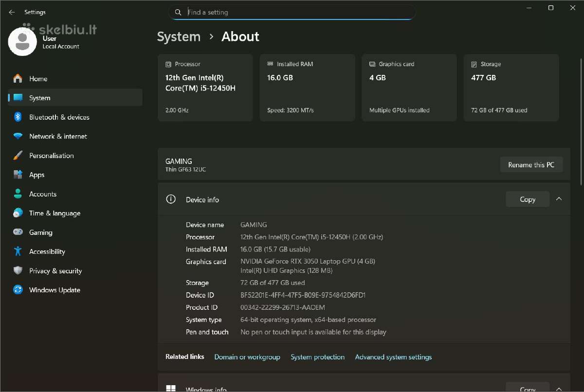Click the Processor summary card
Screen dimensions: 584x392
click(x=205, y=88)
